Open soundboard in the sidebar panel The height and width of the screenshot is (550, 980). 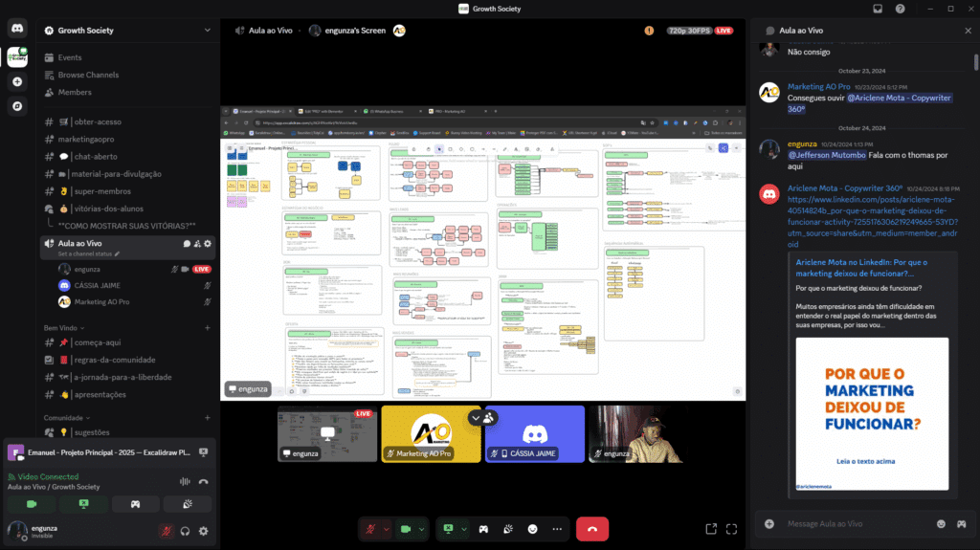tap(188, 504)
